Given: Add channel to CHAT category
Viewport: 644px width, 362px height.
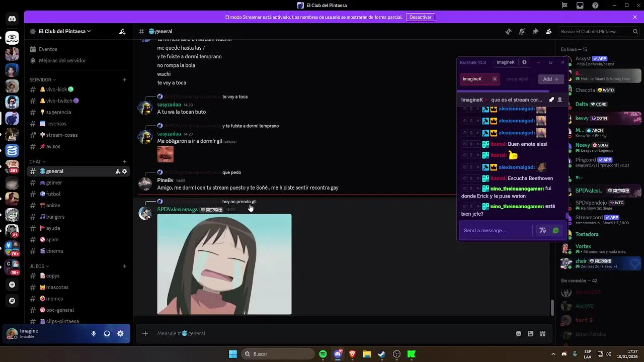Looking at the screenshot, I should pos(124,162).
